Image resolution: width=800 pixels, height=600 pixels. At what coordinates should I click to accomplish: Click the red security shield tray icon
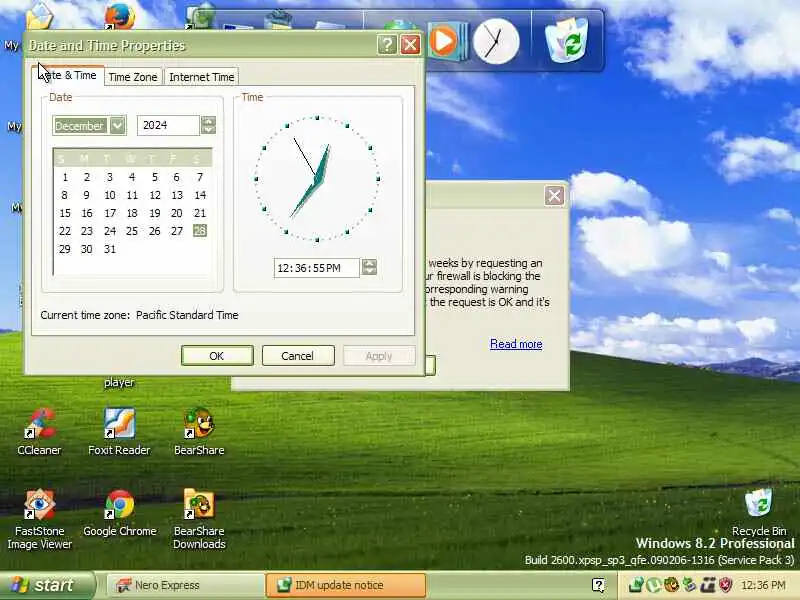tap(725, 585)
